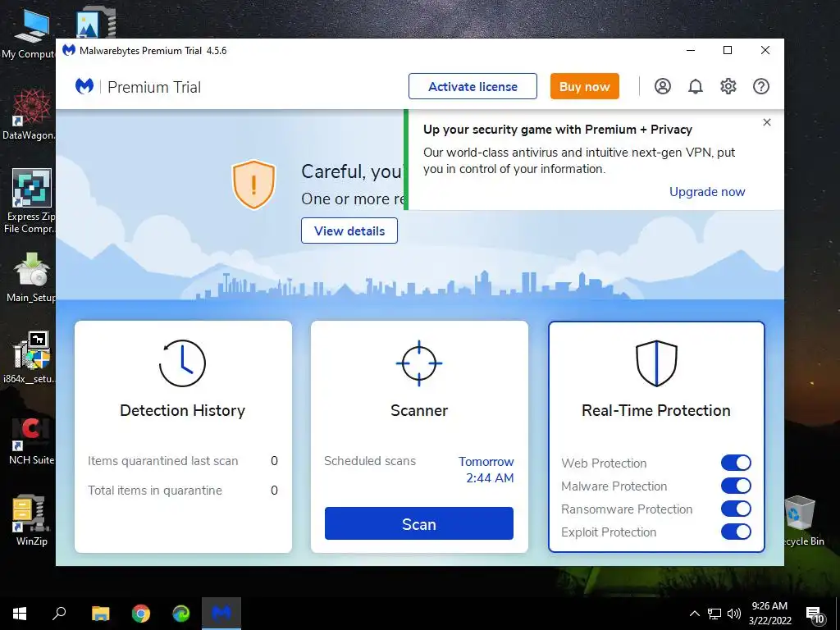This screenshot has height=630, width=840.
Task: Click Malwarebytes taskbar icon
Action: coord(221,614)
